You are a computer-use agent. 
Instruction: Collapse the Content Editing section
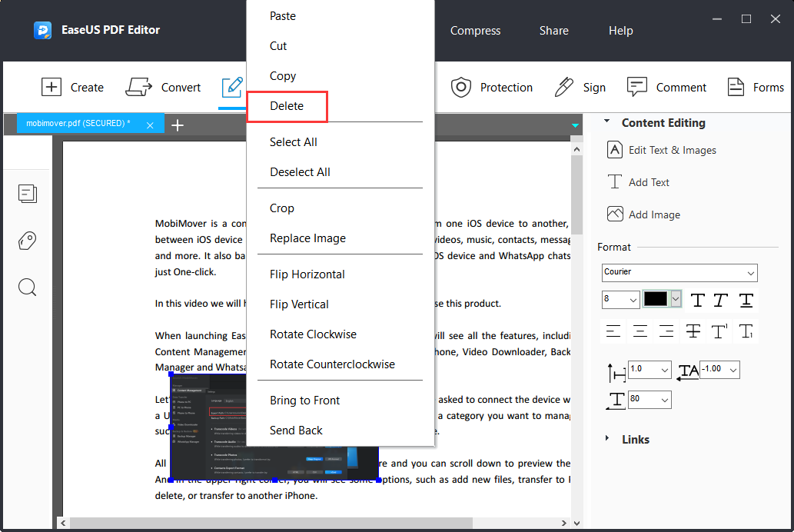[x=606, y=121]
